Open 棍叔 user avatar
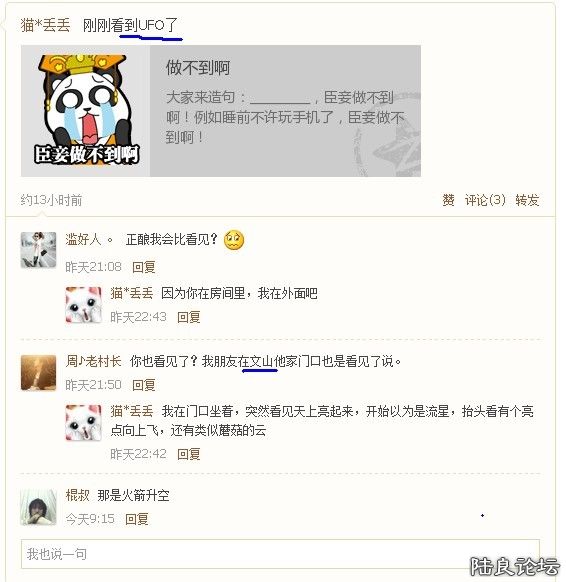This screenshot has width=566, height=582. click(x=39, y=507)
